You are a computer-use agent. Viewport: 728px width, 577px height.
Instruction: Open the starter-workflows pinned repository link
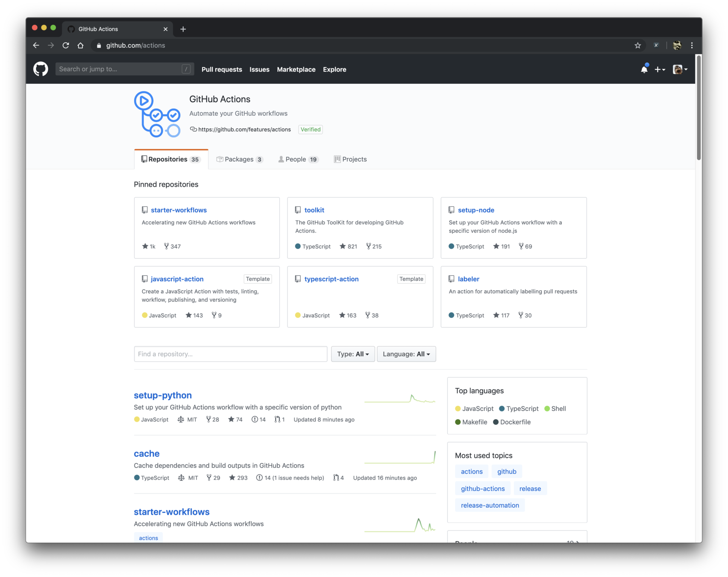point(179,210)
